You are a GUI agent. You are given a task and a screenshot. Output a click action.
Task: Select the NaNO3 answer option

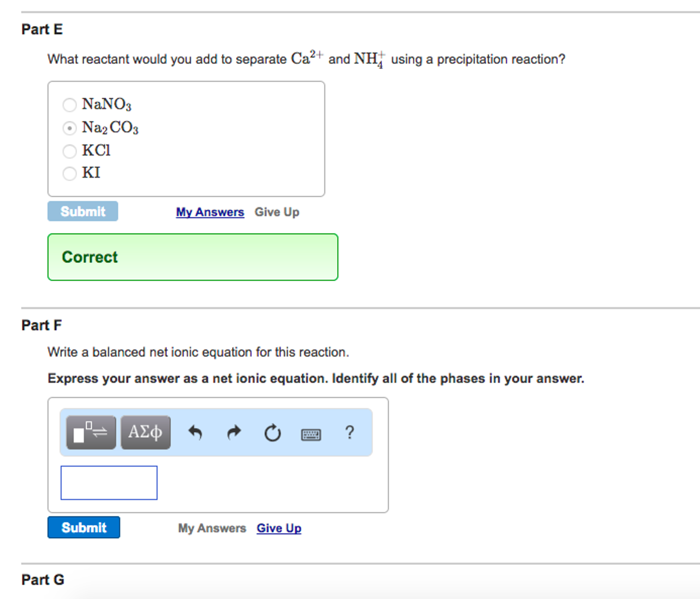70,105
